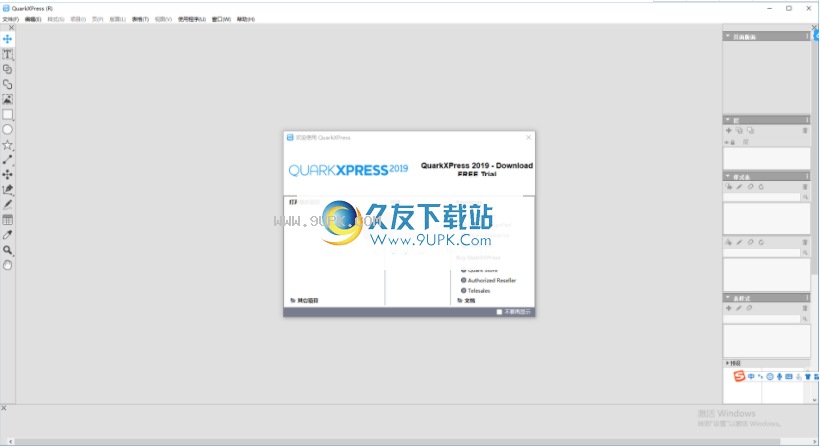
Task: Select the Freehand drawing pencil tool
Action: pyautogui.click(x=7, y=205)
